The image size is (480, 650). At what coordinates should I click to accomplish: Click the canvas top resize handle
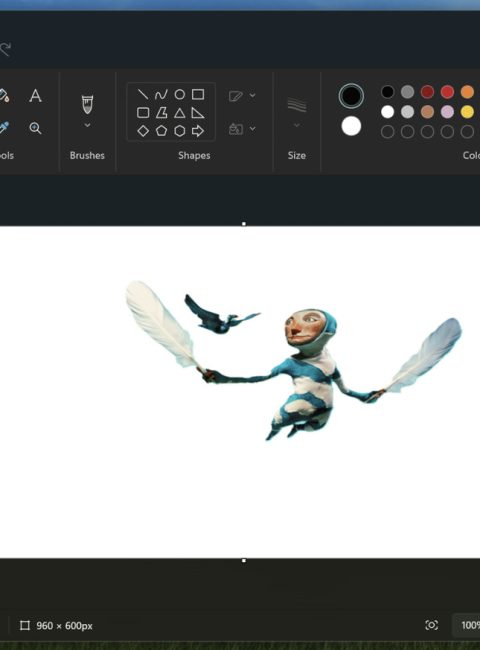tap(244, 224)
